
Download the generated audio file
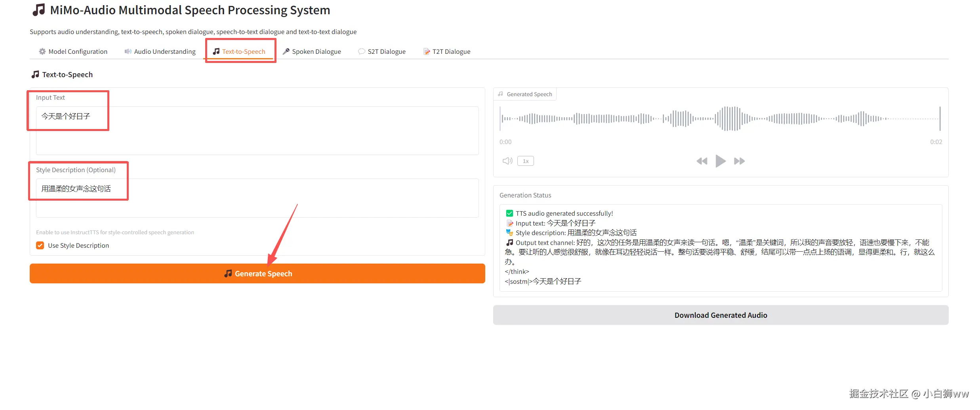tap(721, 315)
